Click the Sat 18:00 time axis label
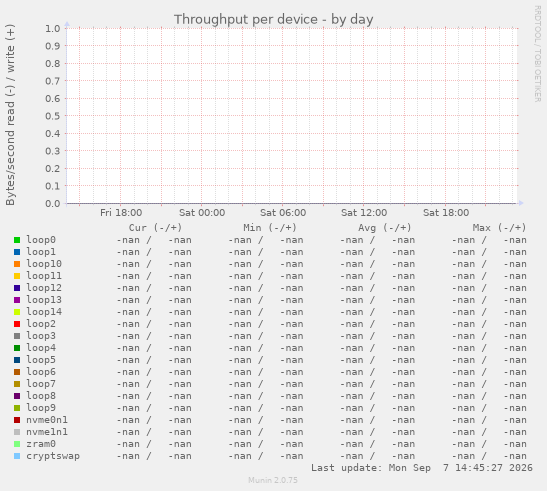 click(446, 213)
